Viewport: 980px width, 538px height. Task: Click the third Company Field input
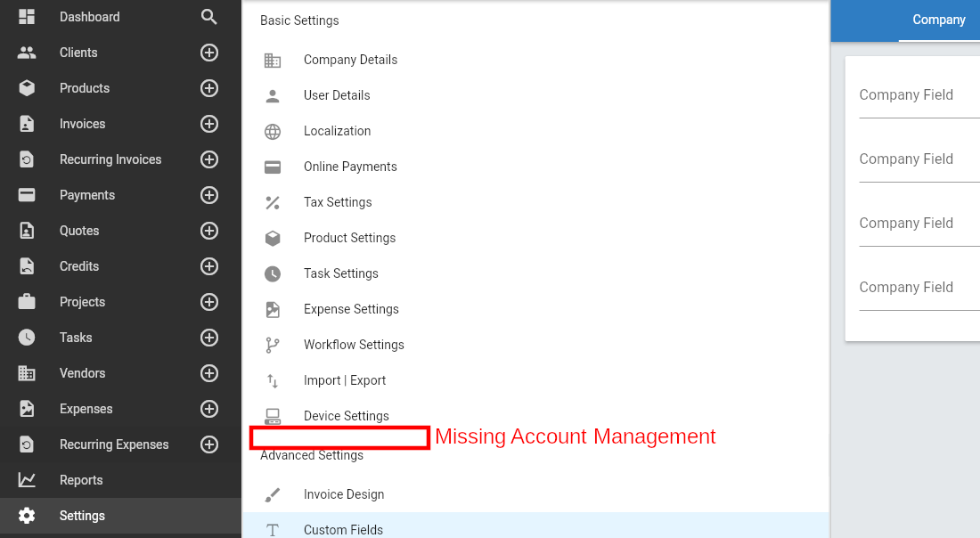tap(919, 224)
